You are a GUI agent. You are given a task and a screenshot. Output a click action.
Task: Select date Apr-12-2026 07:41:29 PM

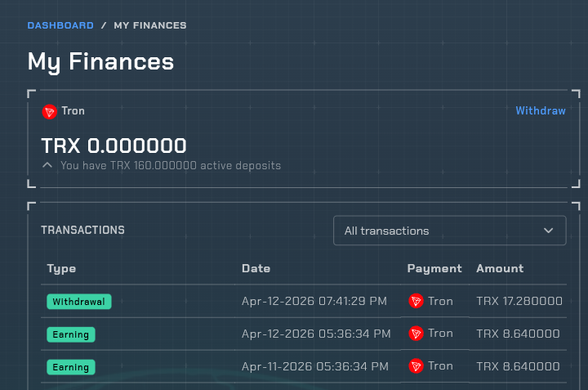pos(314,301)
